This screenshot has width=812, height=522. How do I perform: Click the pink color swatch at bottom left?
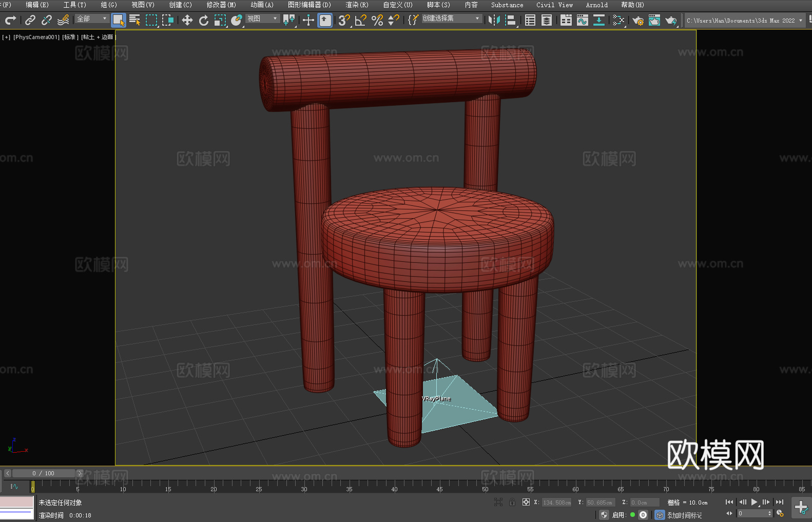click(17, 501)
